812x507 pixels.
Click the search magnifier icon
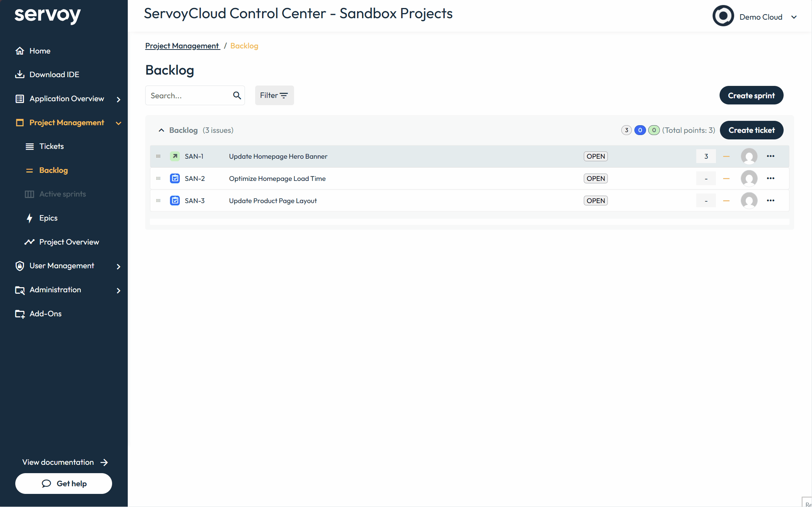pyautogui.click(x=237, y=95)
